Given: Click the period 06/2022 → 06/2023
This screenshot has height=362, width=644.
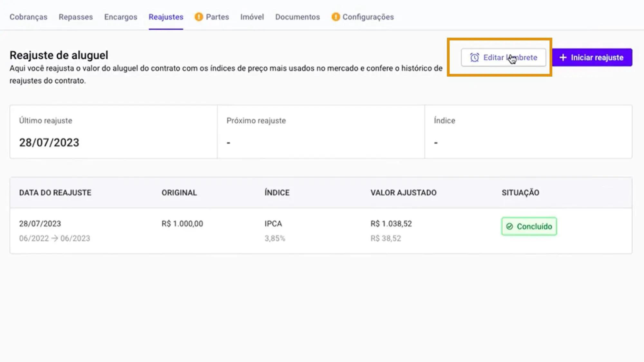Looking at the screenshot, I should [x=54, y=238].
